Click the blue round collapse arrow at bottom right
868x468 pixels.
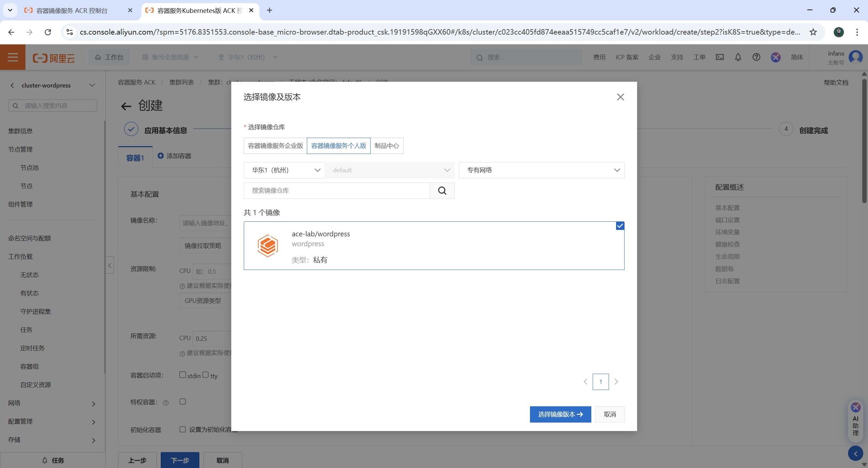click(x=855, y=454)
